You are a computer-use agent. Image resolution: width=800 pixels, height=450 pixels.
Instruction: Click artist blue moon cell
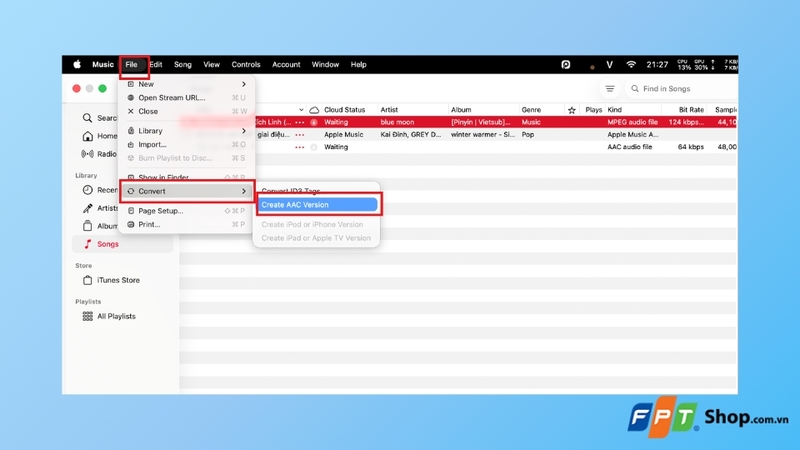coord(397,122)
